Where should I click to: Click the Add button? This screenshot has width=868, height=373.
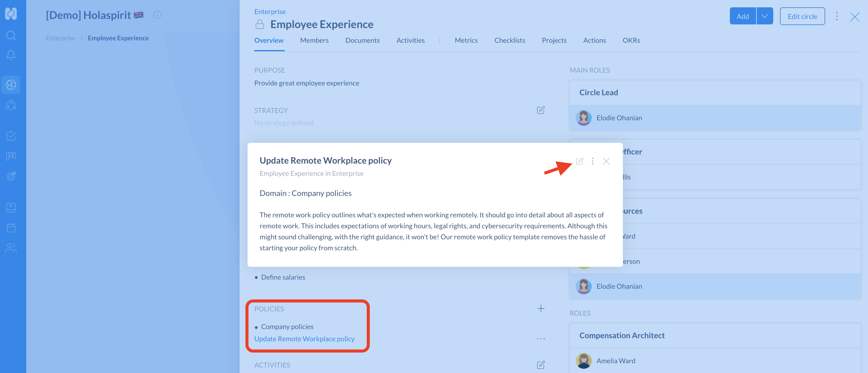point(743,16)
